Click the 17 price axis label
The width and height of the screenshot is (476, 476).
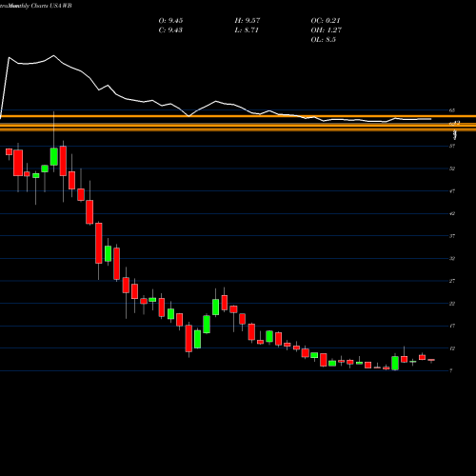452,326
